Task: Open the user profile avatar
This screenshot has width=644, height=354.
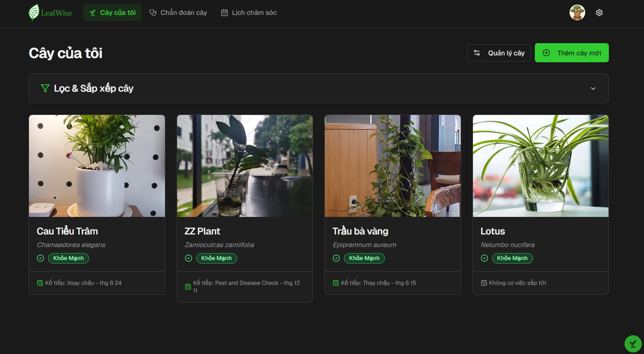Action: point(577,13)
